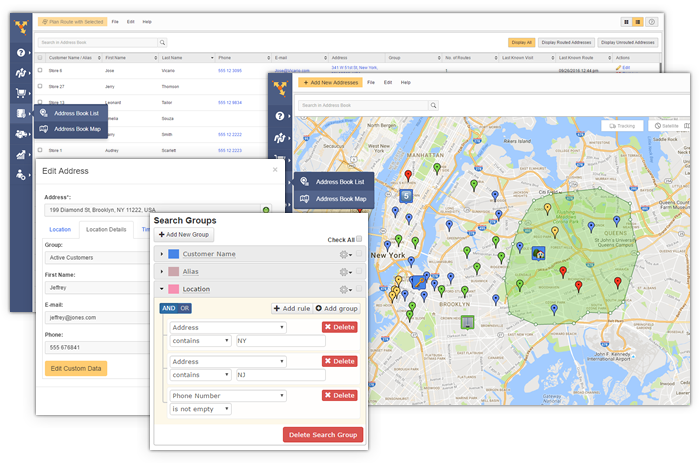The width and height of the screenshot is (700, 463).
Task: Check the Customer Name group checkbox
Action: tap(359, 254)
